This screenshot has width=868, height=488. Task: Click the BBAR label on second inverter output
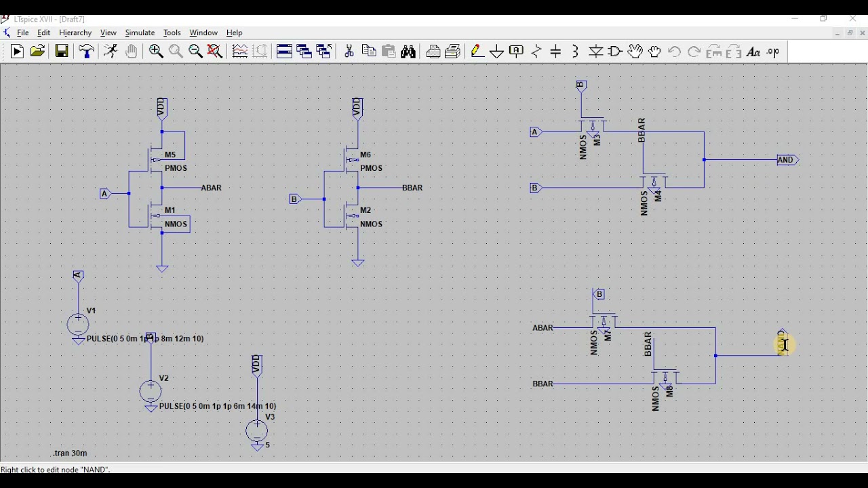coord(413,188)
